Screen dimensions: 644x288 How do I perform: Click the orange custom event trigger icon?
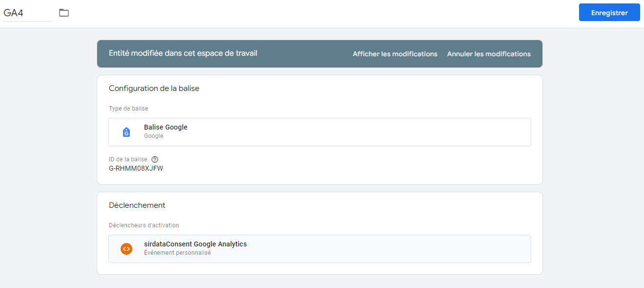(126, 249)
